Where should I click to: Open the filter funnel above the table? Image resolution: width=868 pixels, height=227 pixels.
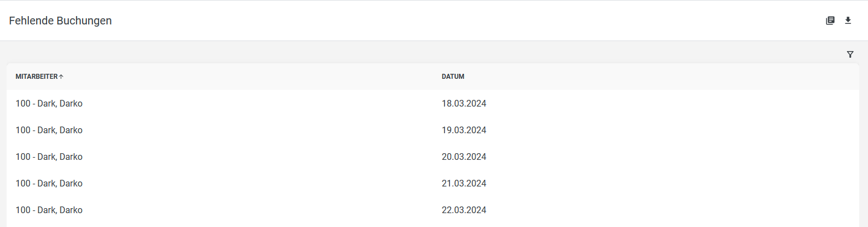(850, 54)
